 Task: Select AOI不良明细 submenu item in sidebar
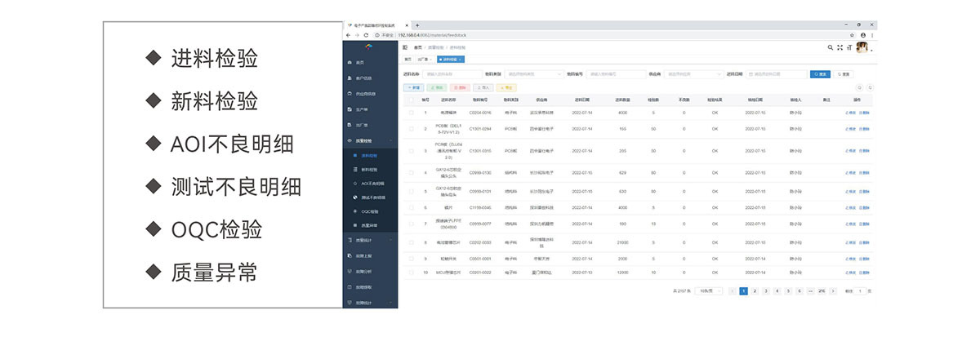point(369,184)
